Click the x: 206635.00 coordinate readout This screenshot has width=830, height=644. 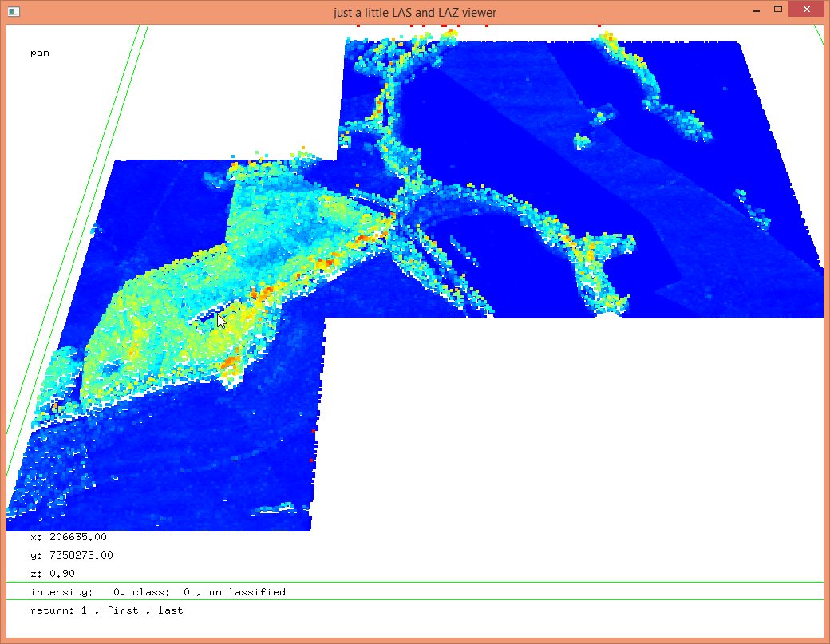tap(69, 537)
